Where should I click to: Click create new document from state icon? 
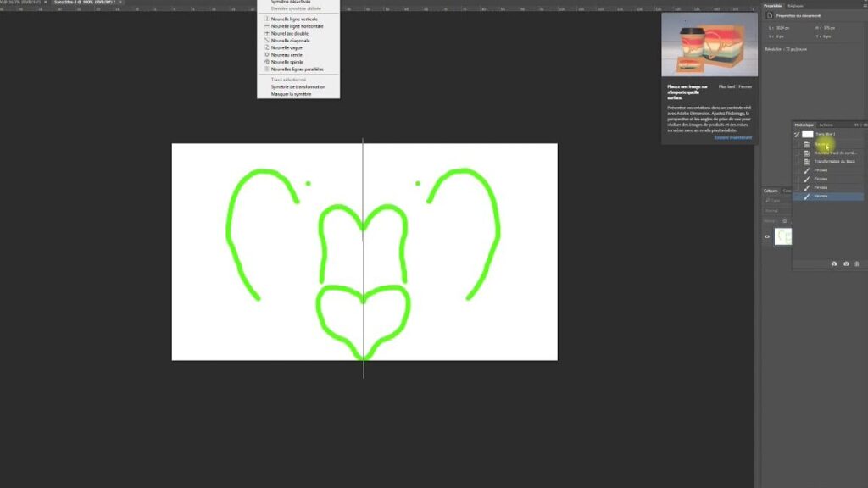(x=834, y=264)
